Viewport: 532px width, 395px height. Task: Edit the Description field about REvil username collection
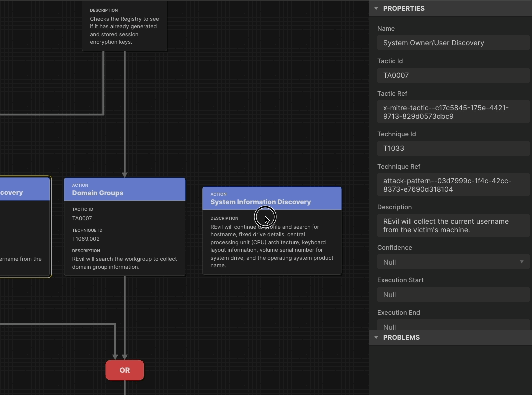[453, 225]
